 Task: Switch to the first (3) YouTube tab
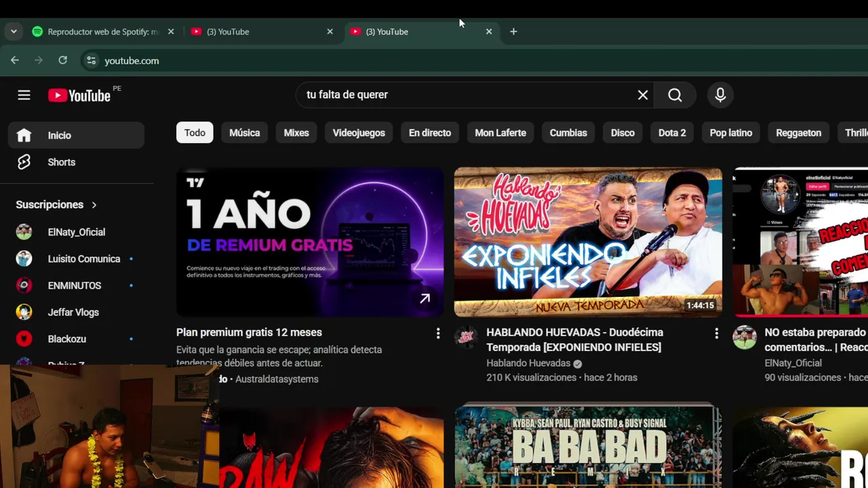coord(261,31)
